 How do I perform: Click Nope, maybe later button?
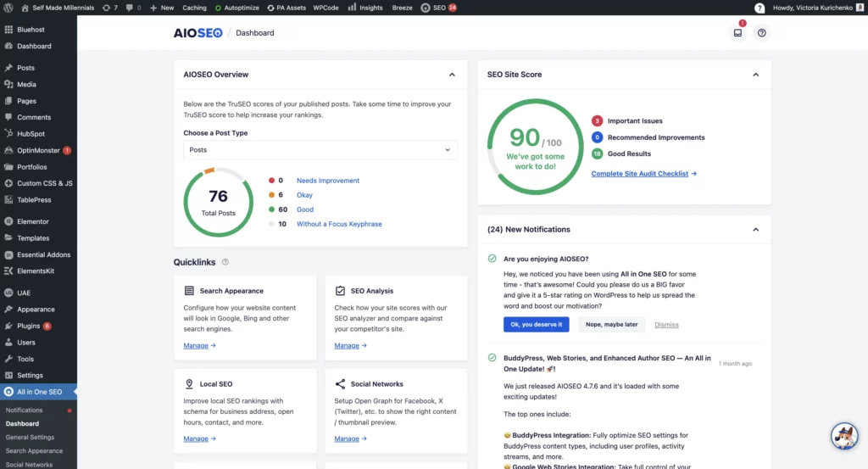coord(611,325)
